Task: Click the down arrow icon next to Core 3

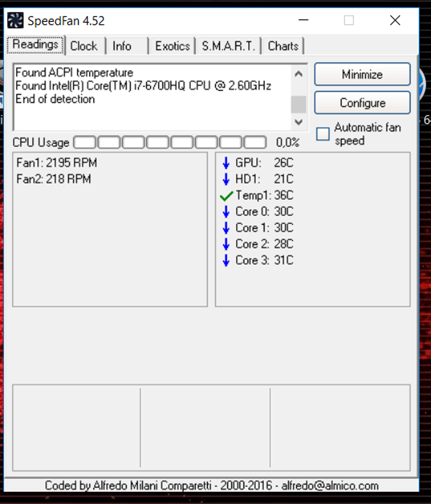Action: pos(226,260)
